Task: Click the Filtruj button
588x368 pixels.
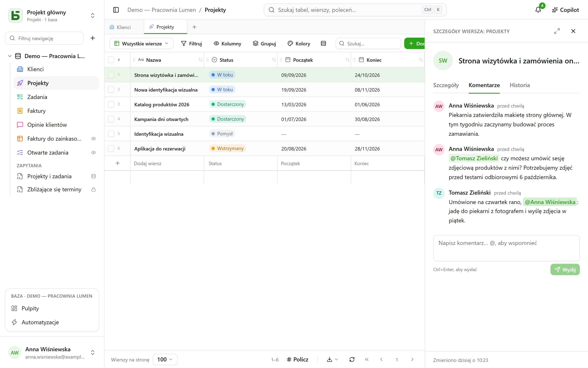Action: (192, 43)
